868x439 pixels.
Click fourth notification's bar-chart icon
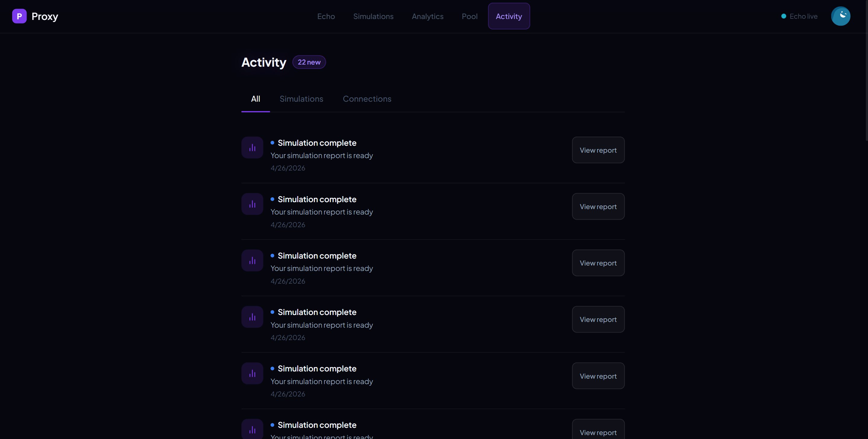pos(252,317)
